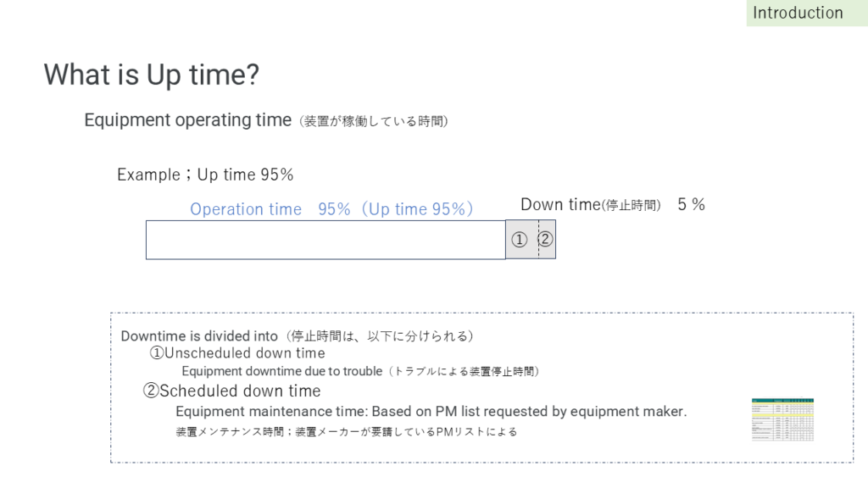
Task: Select the 'Example; Up time 95%' text
Action: tap(205, 175)
